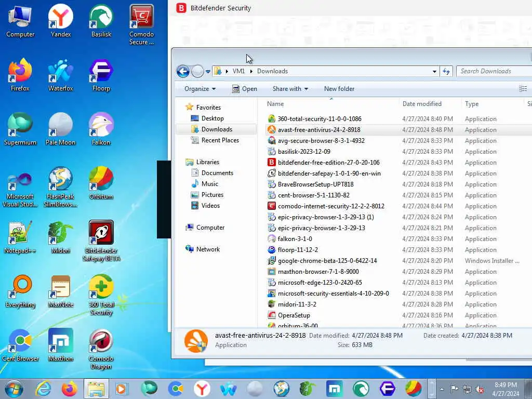Click the muted volume icon in system tray
The image size is (532, 399).
480,389
